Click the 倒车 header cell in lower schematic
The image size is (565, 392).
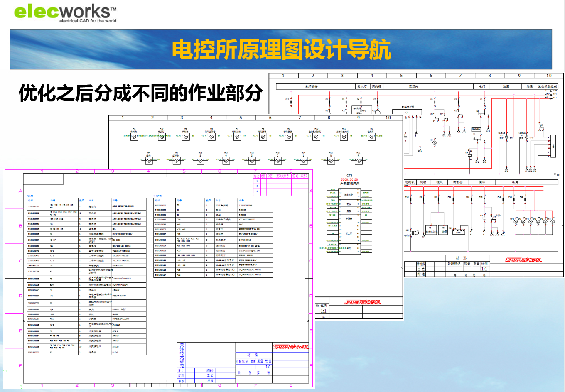click(482, 182)
